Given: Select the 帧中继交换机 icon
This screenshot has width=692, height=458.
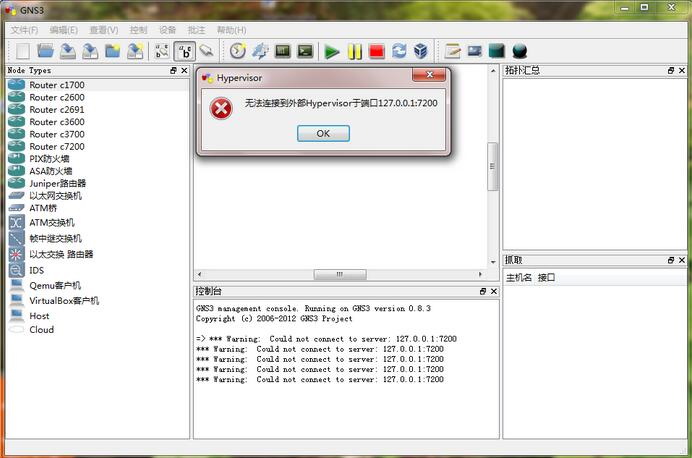Looking at the screenshot, I should [16, 238].
